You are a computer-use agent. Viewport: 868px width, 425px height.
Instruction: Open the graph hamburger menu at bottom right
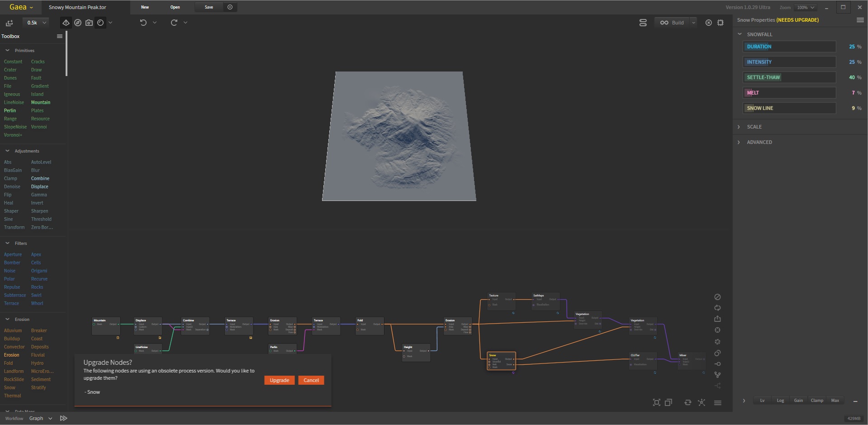point(717,403)
